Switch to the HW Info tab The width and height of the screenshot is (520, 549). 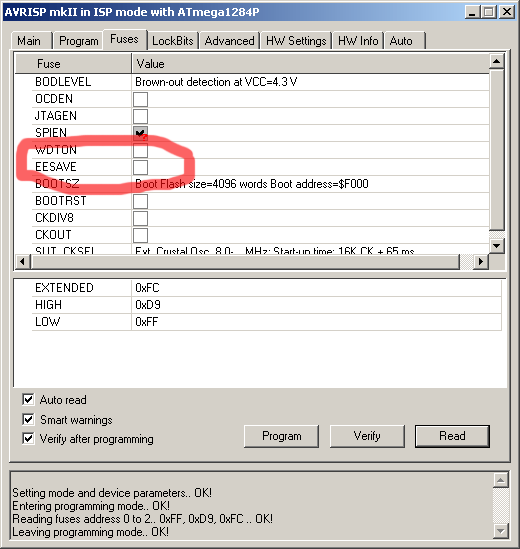click(358, 41)
